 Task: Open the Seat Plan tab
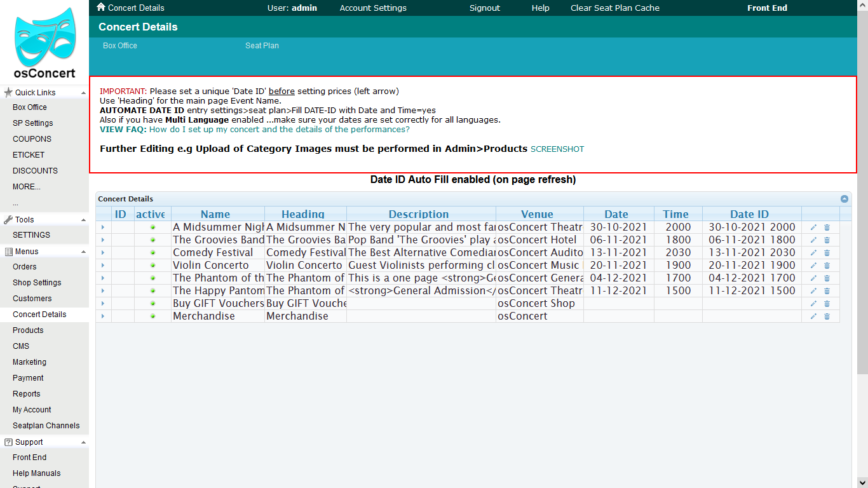tap(262, 46)
